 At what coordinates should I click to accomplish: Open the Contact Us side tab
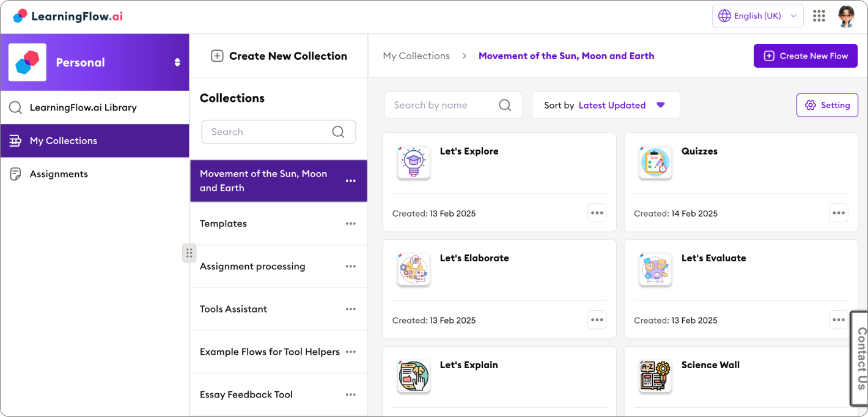pos(859,358)
